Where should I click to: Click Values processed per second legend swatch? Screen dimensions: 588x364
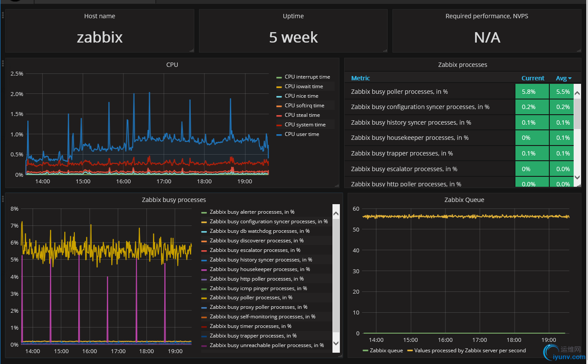tap(409, 351)
